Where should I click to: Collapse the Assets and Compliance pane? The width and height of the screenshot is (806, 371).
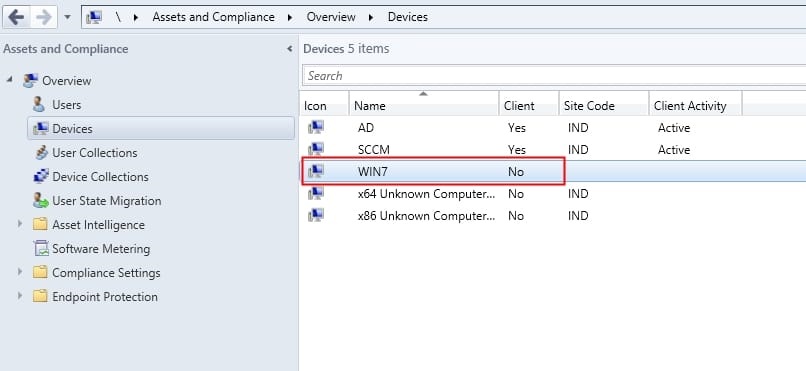pyautogui.click(x=289, y=49)
